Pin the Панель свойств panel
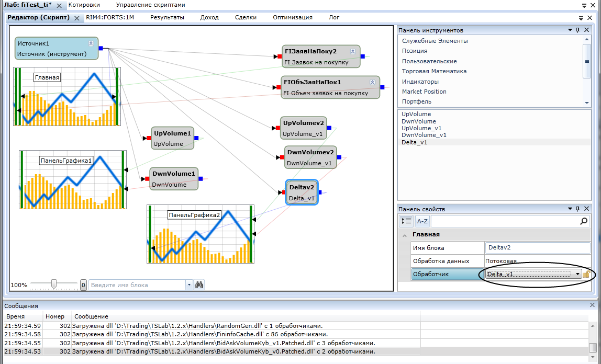 578,209
